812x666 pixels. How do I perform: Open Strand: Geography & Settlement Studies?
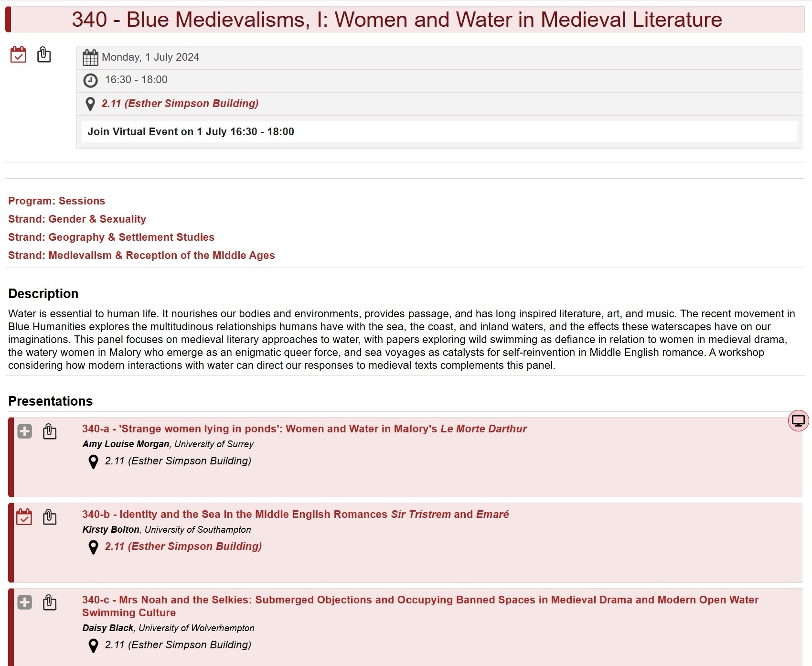coord(111,237)
